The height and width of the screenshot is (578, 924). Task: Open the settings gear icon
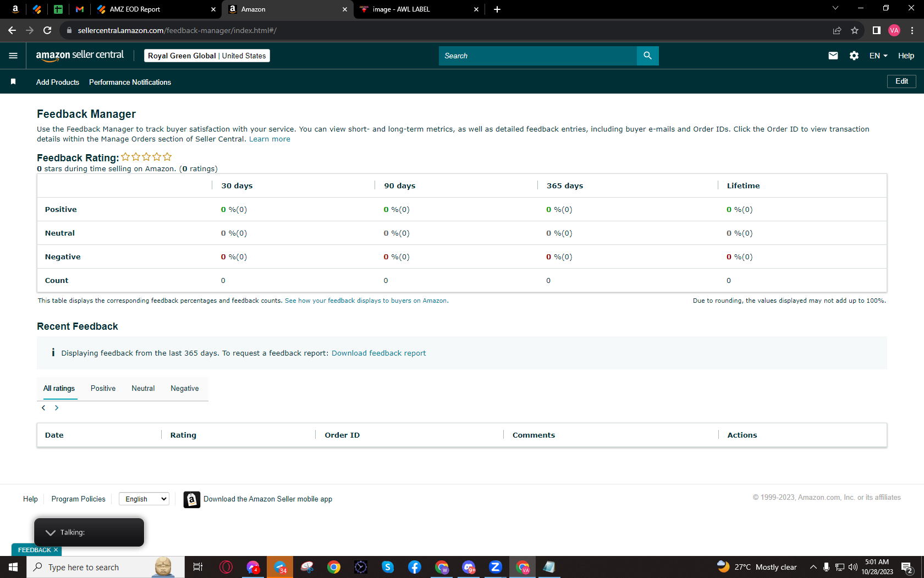[x=854, y=56]
